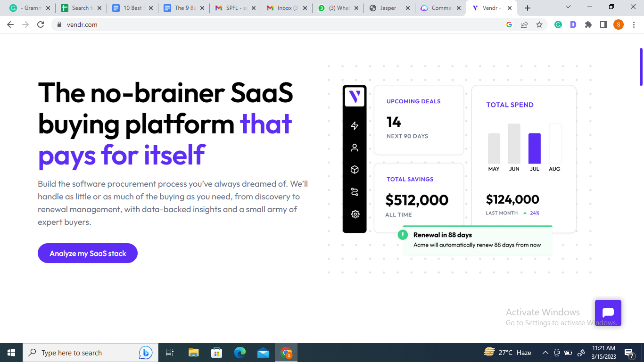Close the Grammarly tab
The height and width of the screenshot is (362, 644).
coord(48,8)
